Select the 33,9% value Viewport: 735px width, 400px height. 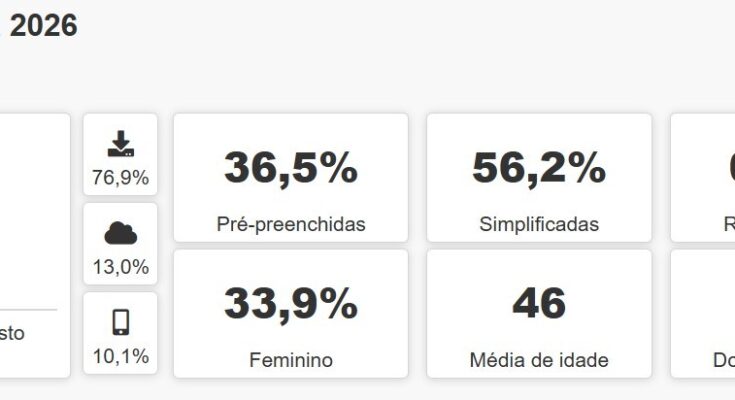(x=290, y=304)
